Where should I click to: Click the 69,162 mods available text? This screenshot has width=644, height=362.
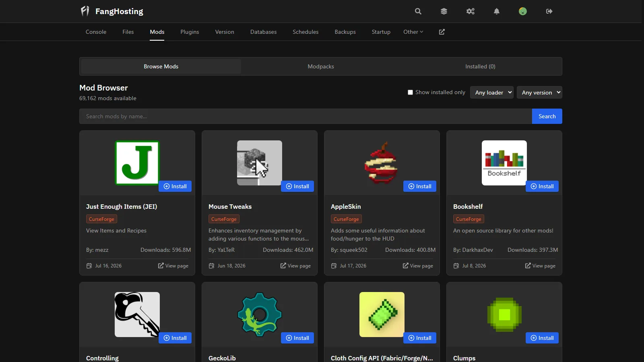pos(108,98)
